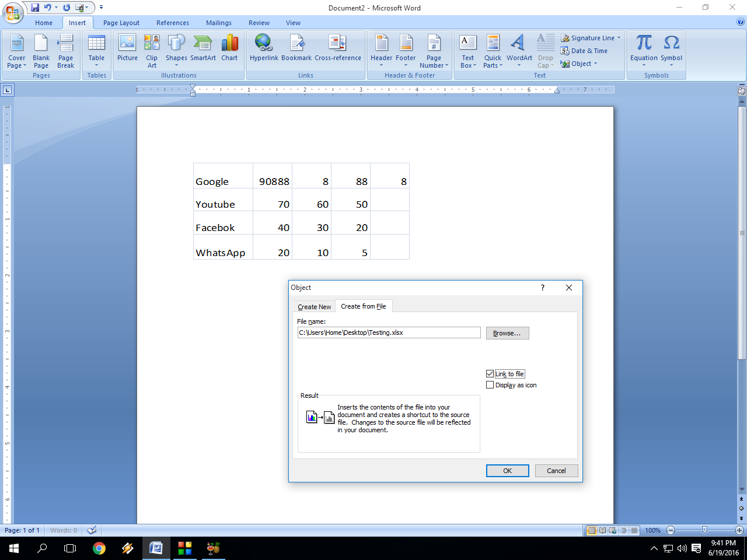The width and height of the screenshot is (747, 560).
Task: Open the Page Layout tab
Action: tap(121, 23)
